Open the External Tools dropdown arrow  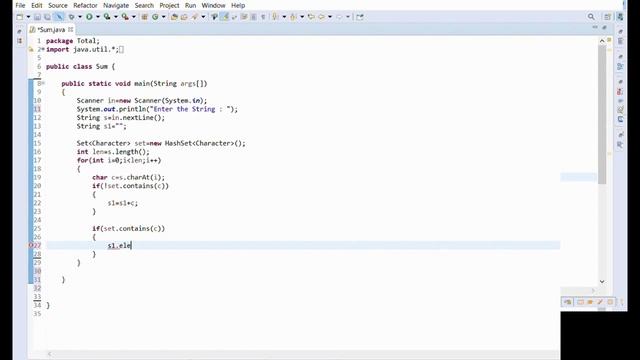click(133, 17)
